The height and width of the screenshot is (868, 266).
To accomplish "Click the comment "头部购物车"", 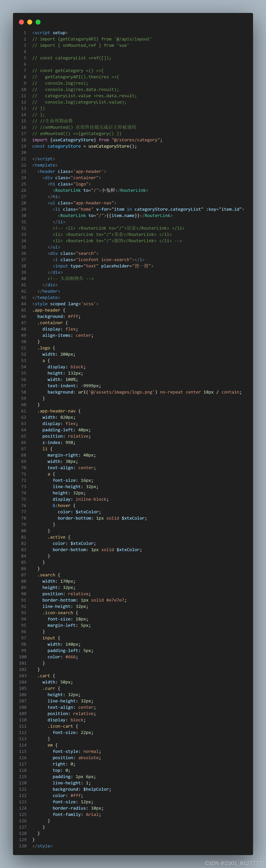I will tap(70, 279).
